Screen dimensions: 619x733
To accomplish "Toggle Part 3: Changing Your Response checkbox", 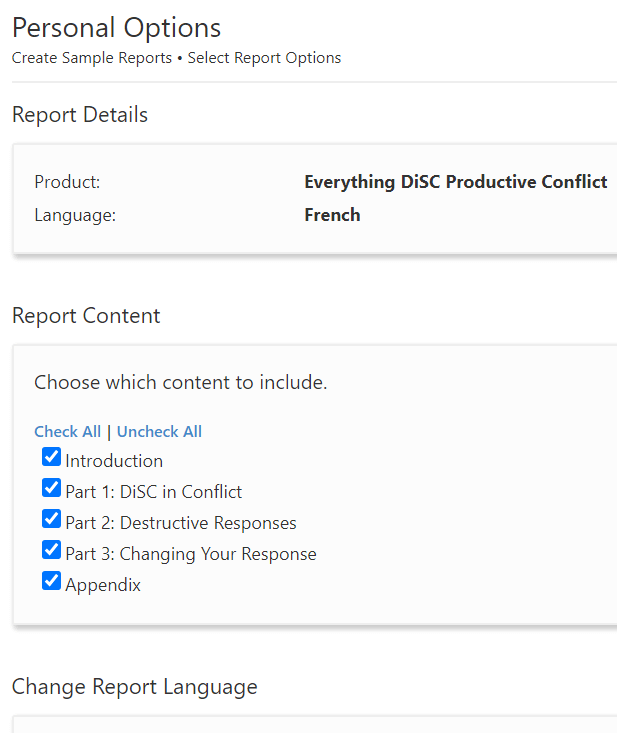I will 51,550.
